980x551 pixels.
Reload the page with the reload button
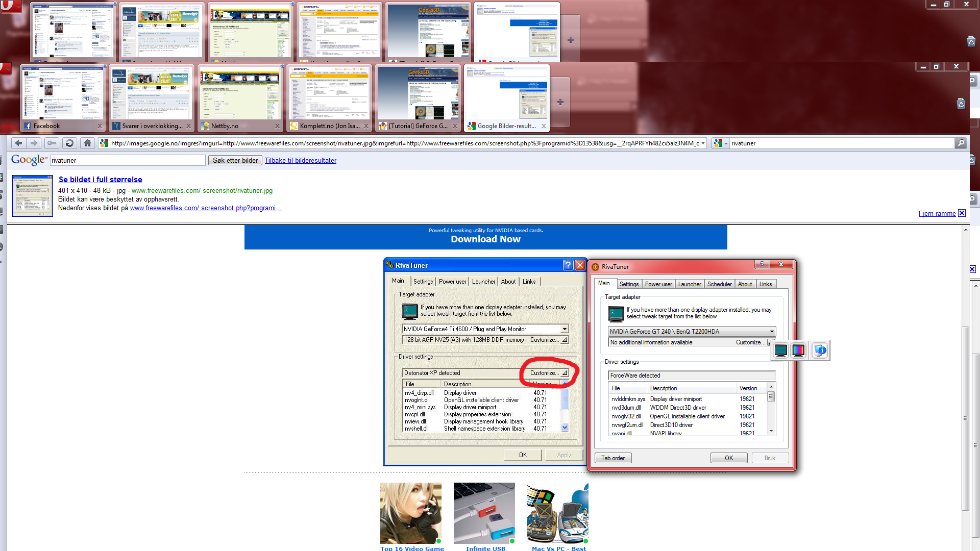[x=70, y=143]
